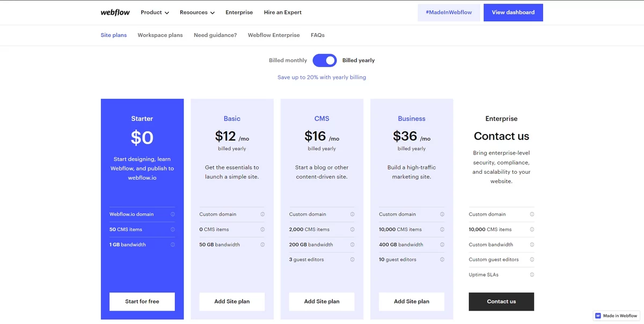
Task: Click the Basic plan heading
Action: tap(232, 119)
